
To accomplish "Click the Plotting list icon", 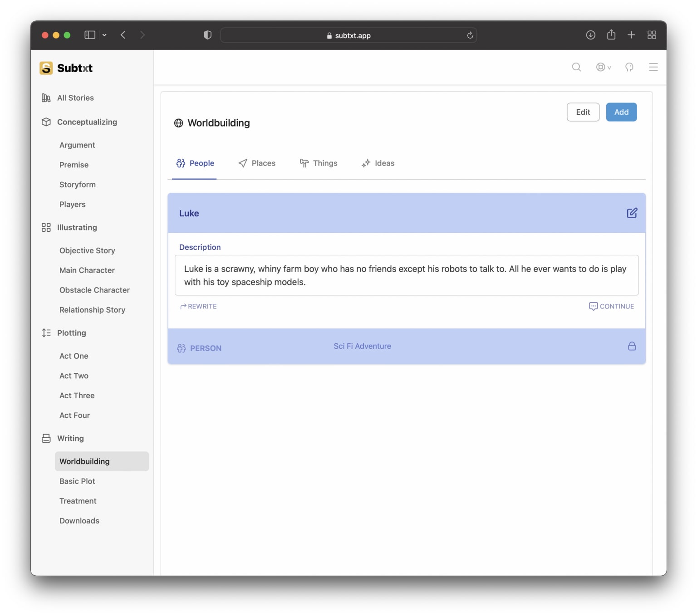I will (x=46, y=333).
